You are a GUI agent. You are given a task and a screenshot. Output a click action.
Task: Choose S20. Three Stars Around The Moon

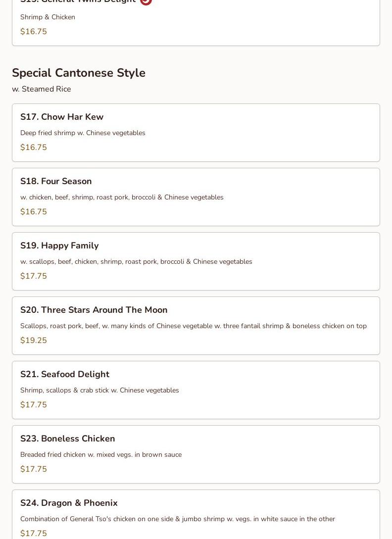pos(94,310)
